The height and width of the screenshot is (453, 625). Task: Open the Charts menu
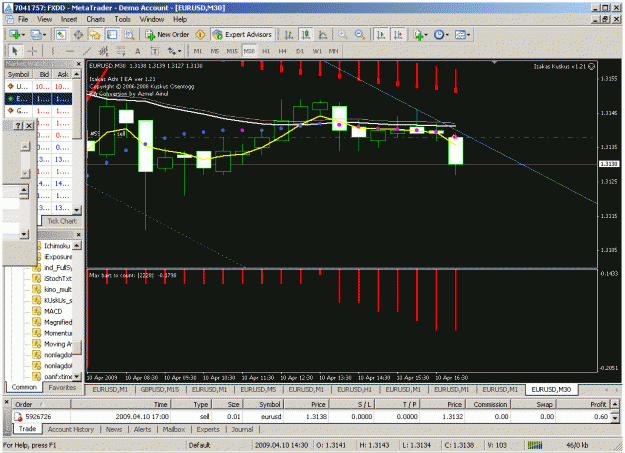[96, 19]
